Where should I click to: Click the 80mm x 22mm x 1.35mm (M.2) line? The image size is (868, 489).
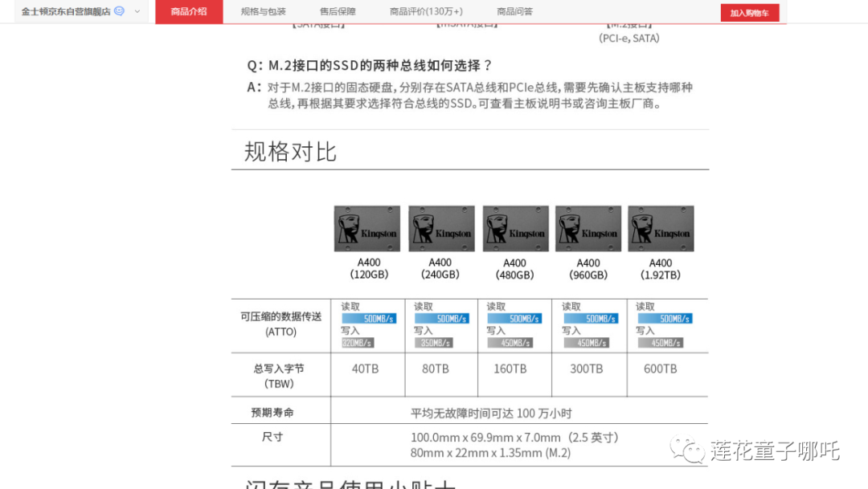(490, 453)
